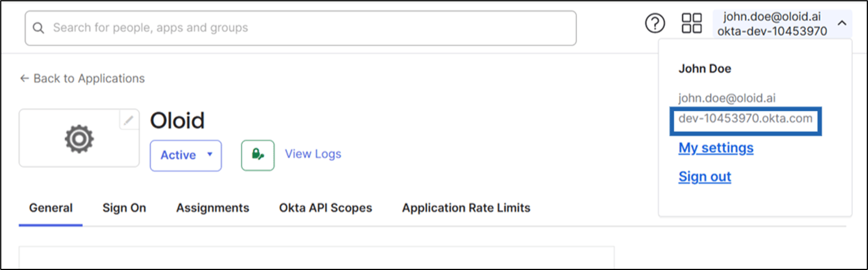868x270 pixels.
Task: Open the apps grid icon
Action: pyautogui.click(x=691, y=24)
